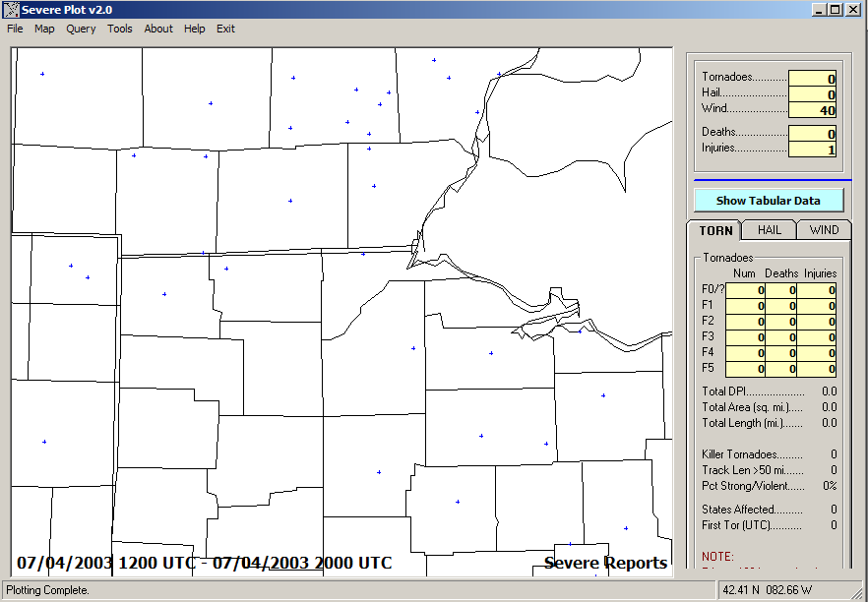This screenshot has height=602, width=868.
Task: Click the F5 Injuries cell
Action: (x=816, y=369)
